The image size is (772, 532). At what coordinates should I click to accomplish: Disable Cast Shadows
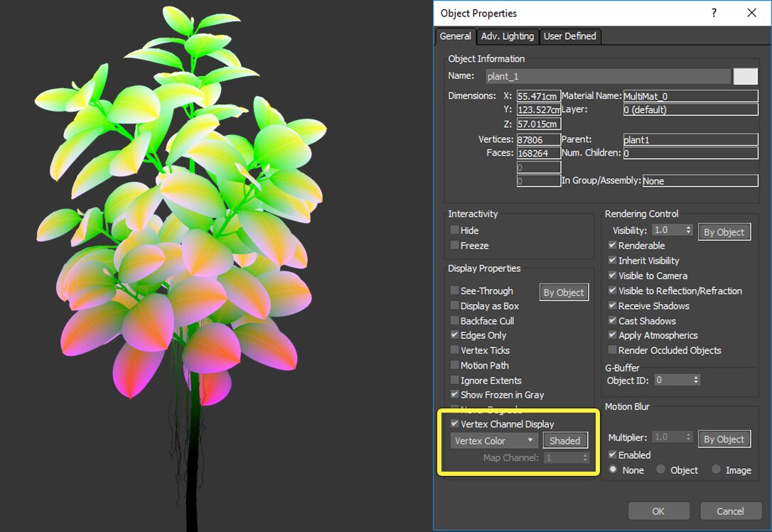(x=612, y=320)
